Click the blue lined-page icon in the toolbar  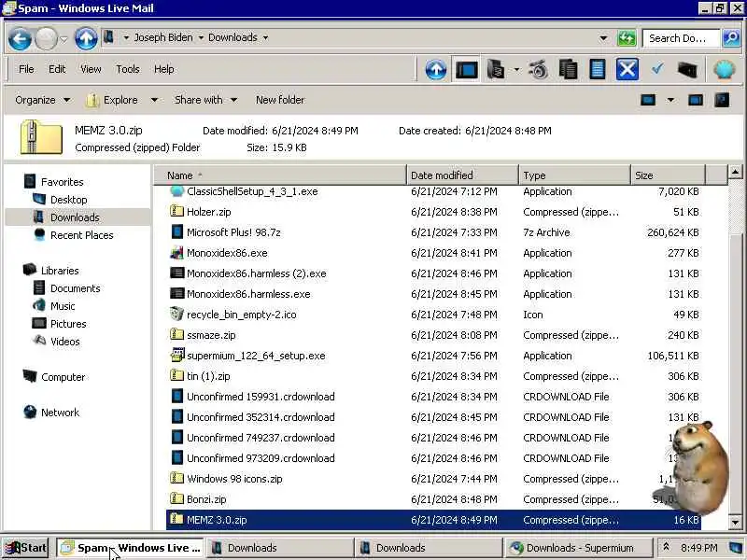[x=598, y=70]
